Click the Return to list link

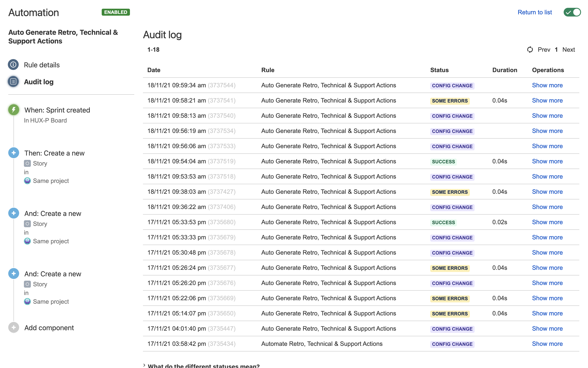(535, 12)
